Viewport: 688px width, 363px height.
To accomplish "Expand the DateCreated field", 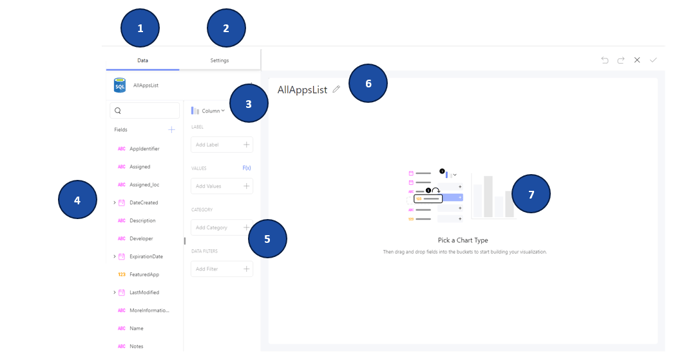I will click(x=115, y=203).
